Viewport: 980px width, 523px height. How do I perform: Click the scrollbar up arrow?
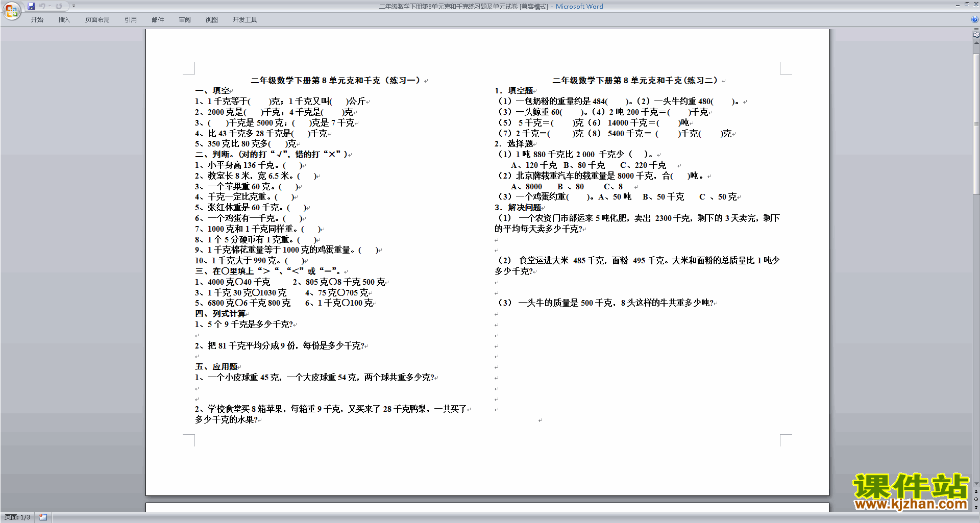(976, 43)
